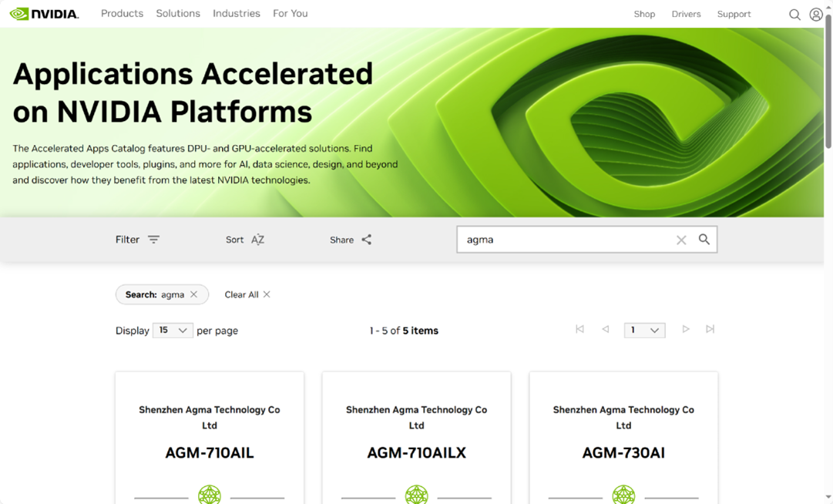Open the items per page dropdown showing 15
Screen dimensions: 833x504
click(173, 331)
